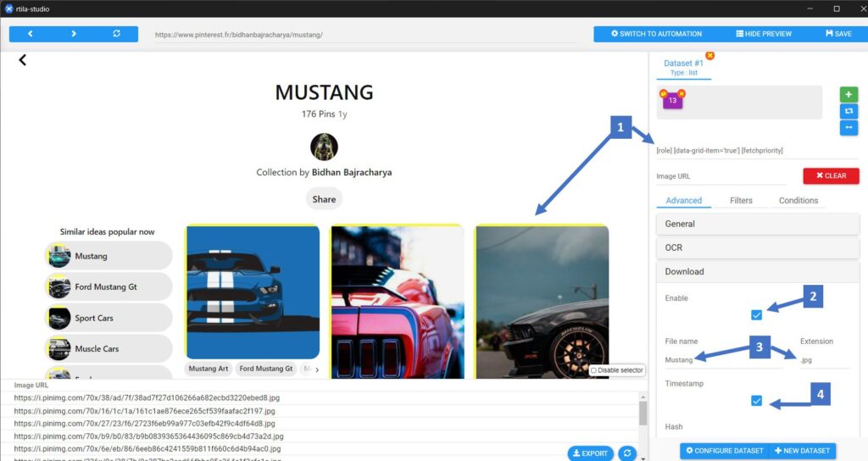Click the blue horizontal arrows icon
868x461 pixels.
[x=848, y=128]
